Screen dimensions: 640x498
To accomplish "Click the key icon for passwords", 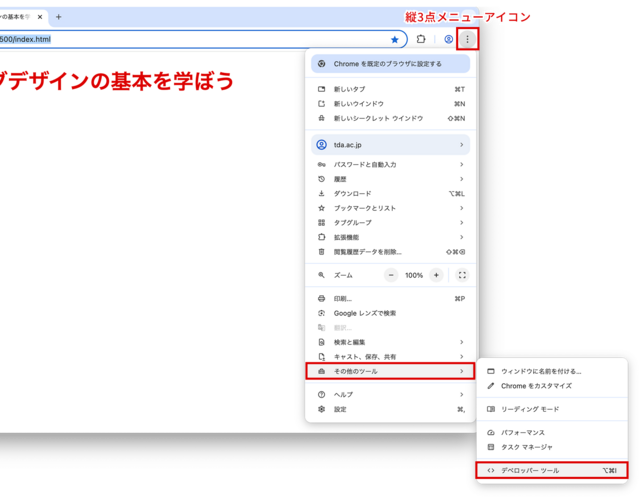I will 322,165.
